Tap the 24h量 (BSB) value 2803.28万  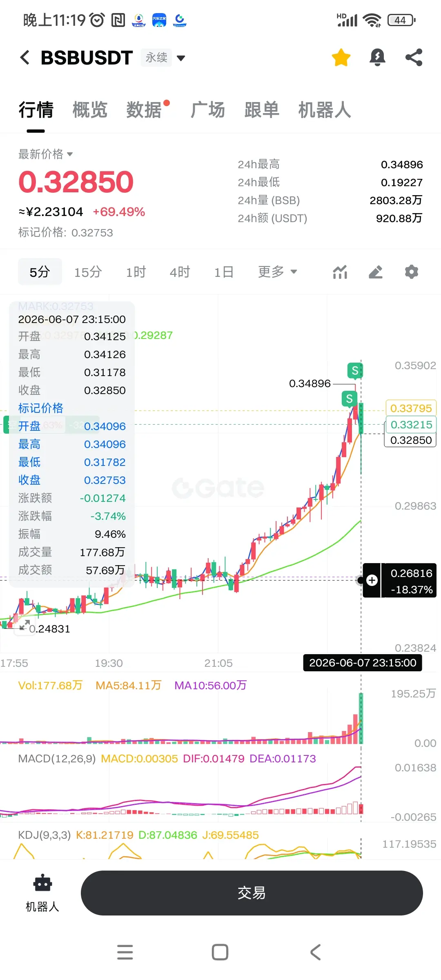[x=396, y=200]
